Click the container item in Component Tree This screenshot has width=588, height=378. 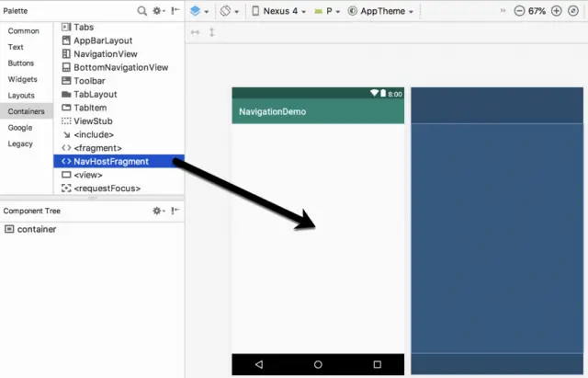tap(36, 229)
